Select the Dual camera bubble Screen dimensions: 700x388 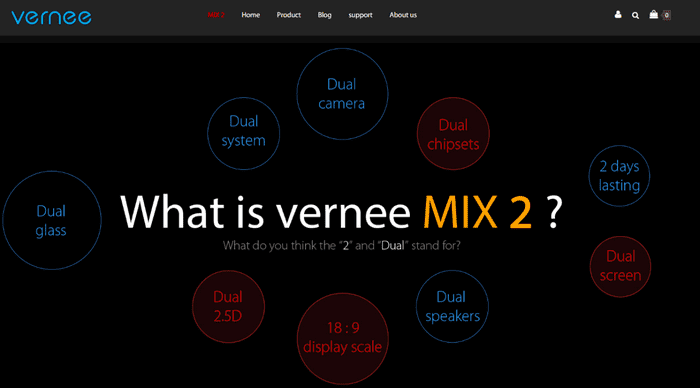tap(342, 94)
